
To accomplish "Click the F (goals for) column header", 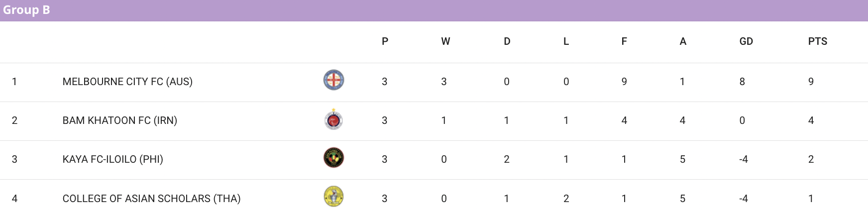I will tap(624, 41).
